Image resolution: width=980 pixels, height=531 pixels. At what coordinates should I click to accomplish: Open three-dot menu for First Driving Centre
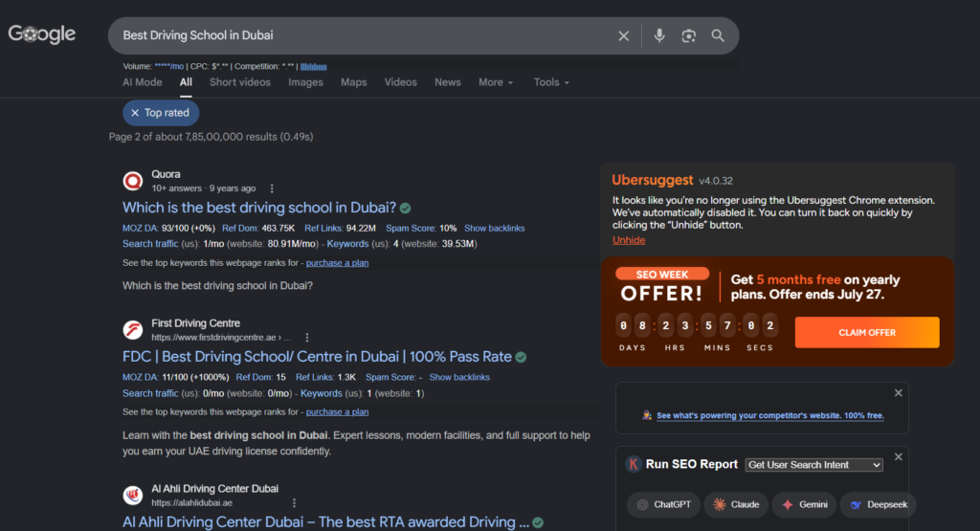[x=307, y=338]
